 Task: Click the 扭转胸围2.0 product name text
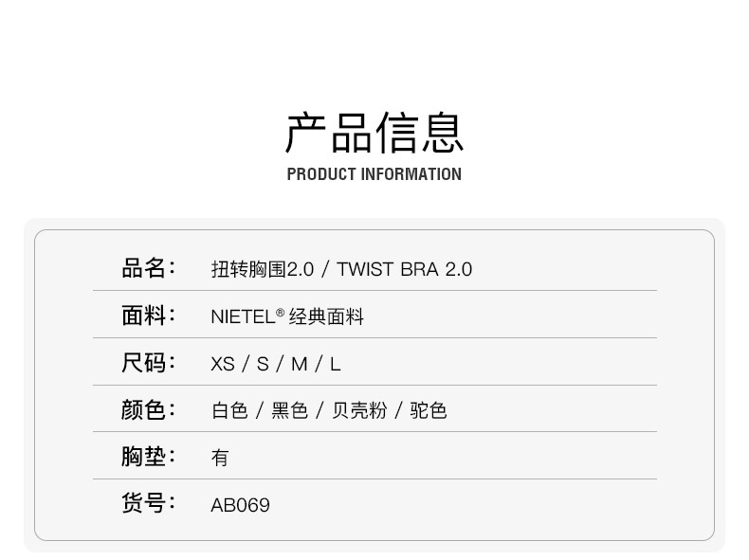pos(262,269)
